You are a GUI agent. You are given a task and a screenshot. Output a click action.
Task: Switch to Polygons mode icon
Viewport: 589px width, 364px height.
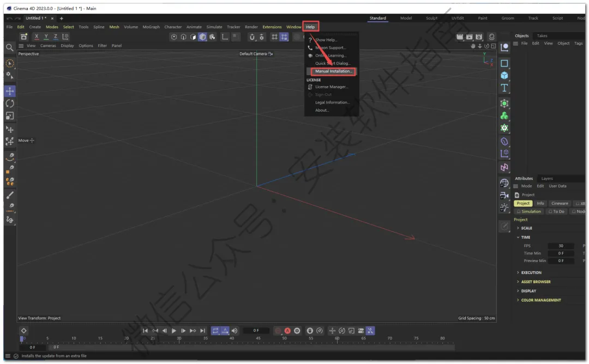tap(193, 37)
